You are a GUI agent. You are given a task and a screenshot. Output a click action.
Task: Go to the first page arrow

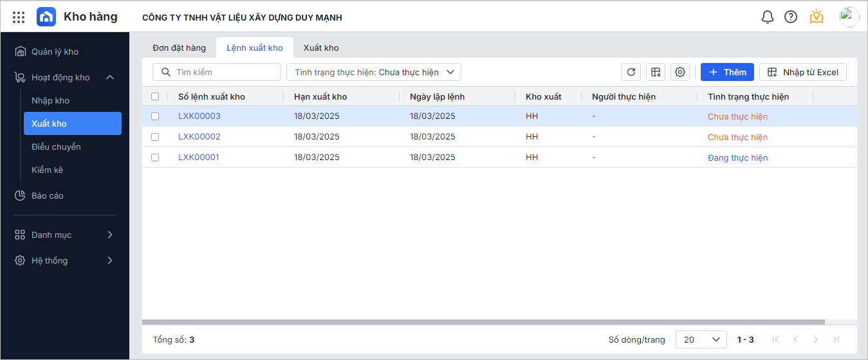(x=775, y=339)
